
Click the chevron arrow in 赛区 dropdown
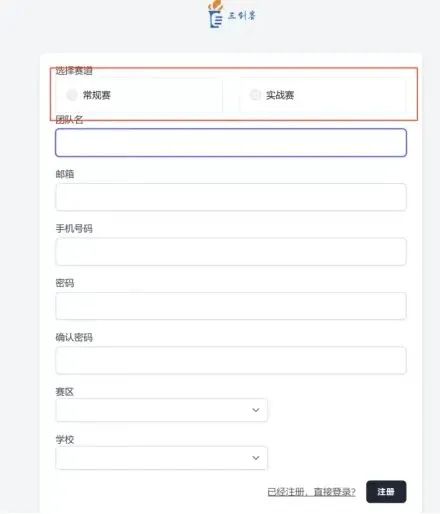pos(256,410)
